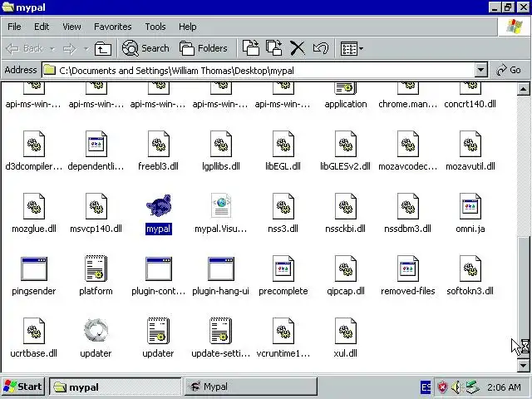Open the Tools menu

pos(155,27)
